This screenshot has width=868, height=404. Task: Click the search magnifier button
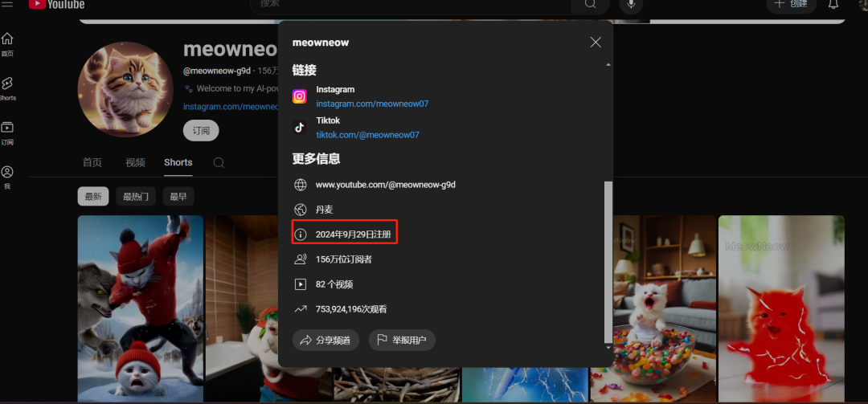[591, 4]
